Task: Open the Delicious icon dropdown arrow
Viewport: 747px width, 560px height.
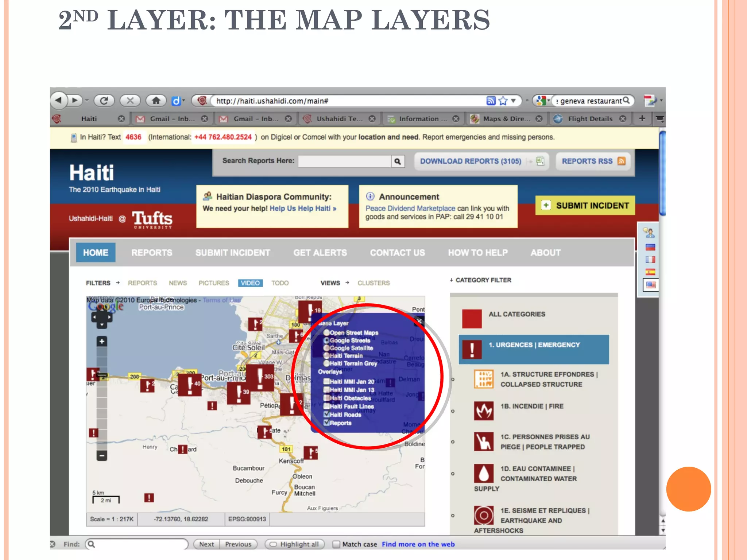Action: click(x=183, y=101)
